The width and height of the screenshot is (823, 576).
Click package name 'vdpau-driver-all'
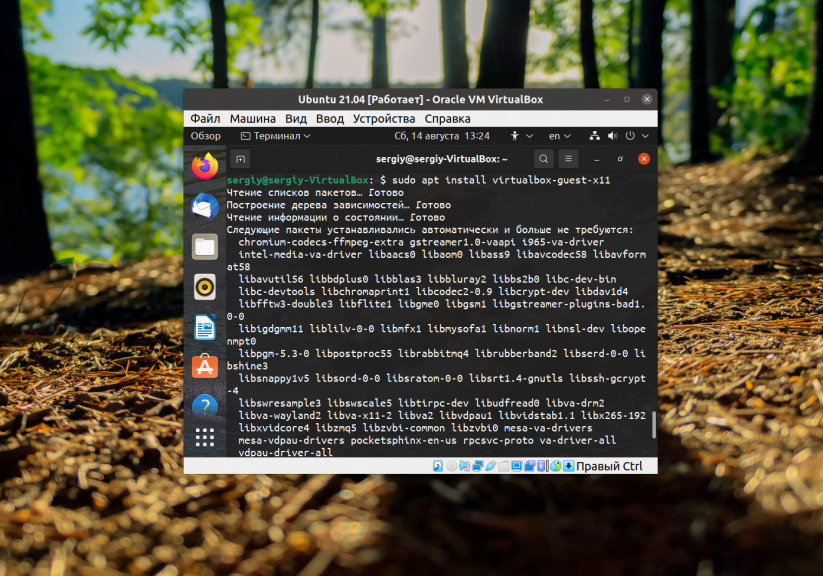(285, 452)
